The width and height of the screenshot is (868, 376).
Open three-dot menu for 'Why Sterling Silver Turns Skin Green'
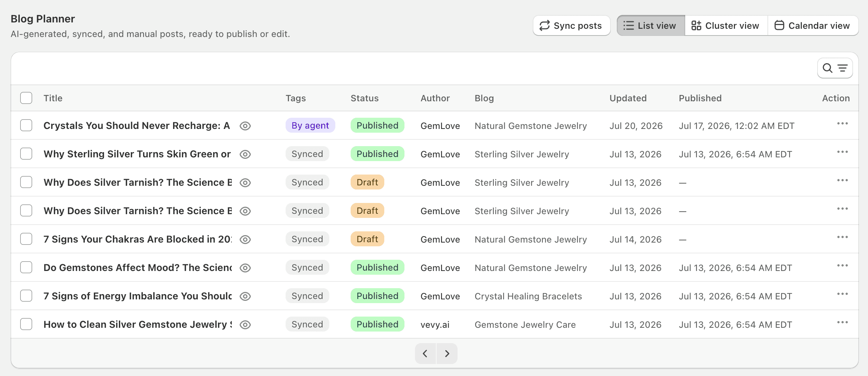842,152
